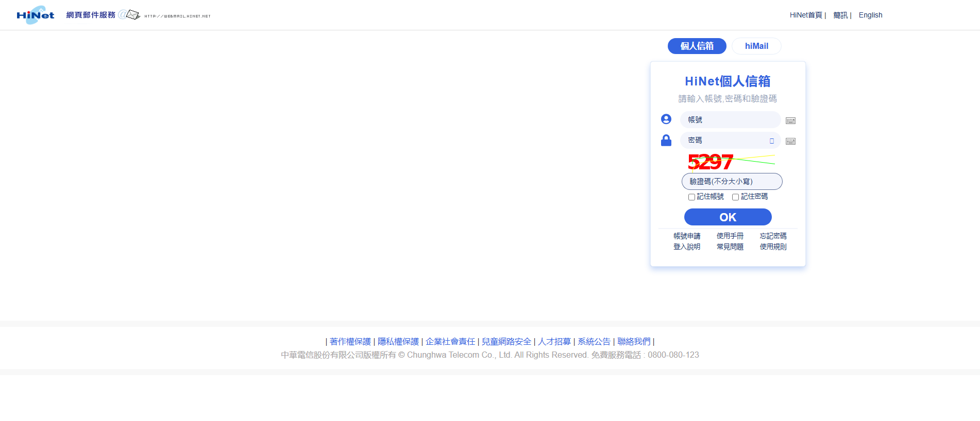Switch language to 簡訊 link
This screenshot has width=980, height=421.
tap(840, 15)
